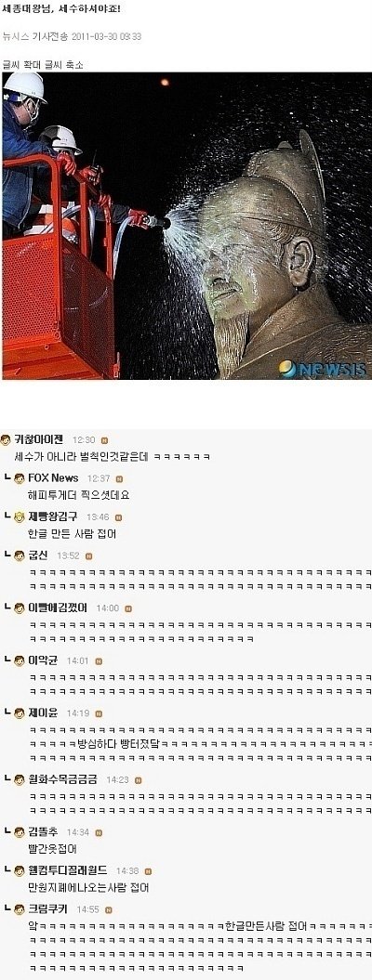Click the article headline 세종대왕님, 세수하셔야죠!

pos(62,9)
